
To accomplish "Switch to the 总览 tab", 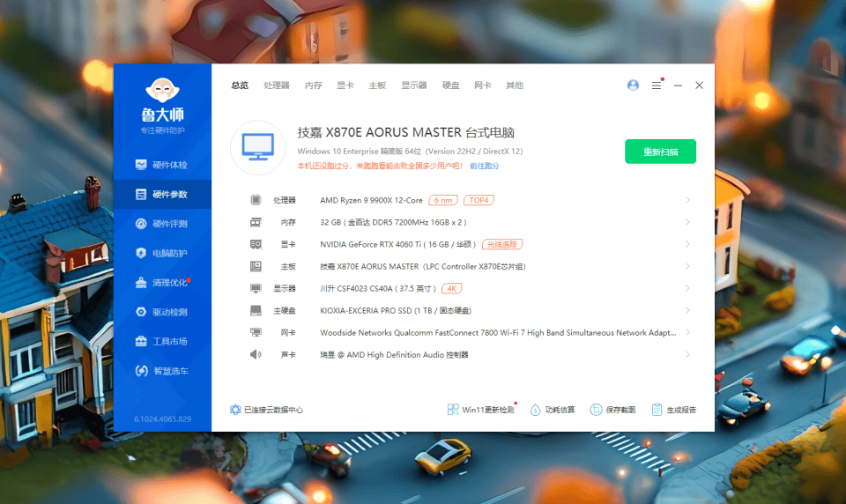I will coord(240,85).
